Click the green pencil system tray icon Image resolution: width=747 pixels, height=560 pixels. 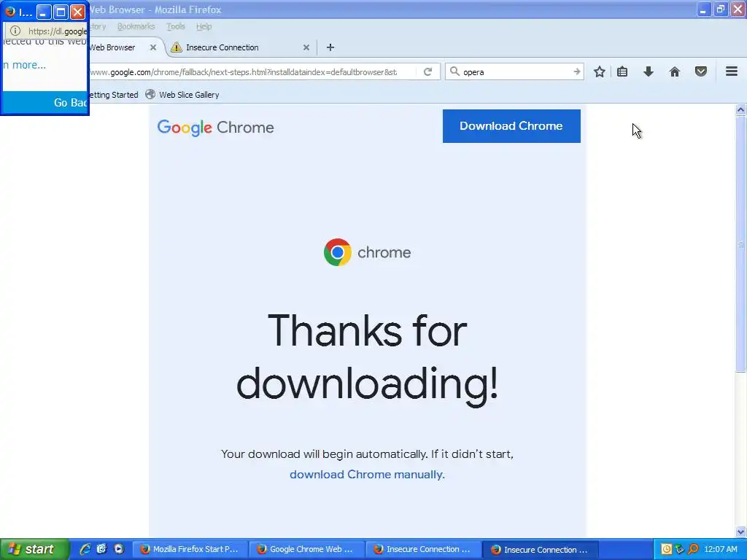pos(680,549)
